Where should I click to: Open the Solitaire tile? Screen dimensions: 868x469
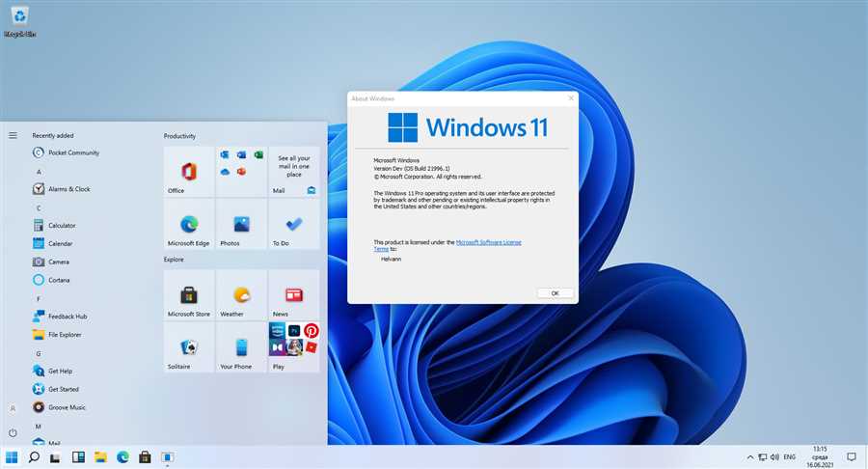click(x=189, y=347)
